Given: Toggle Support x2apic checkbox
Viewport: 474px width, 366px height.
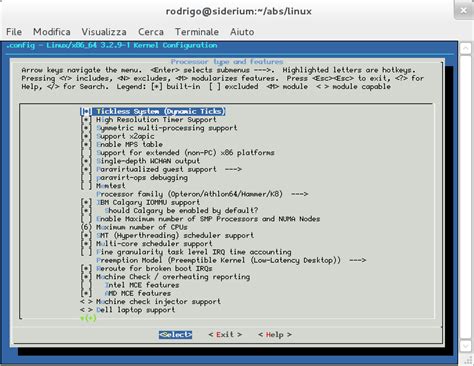Looking at the screenshot, I should [x=86, y=136].
